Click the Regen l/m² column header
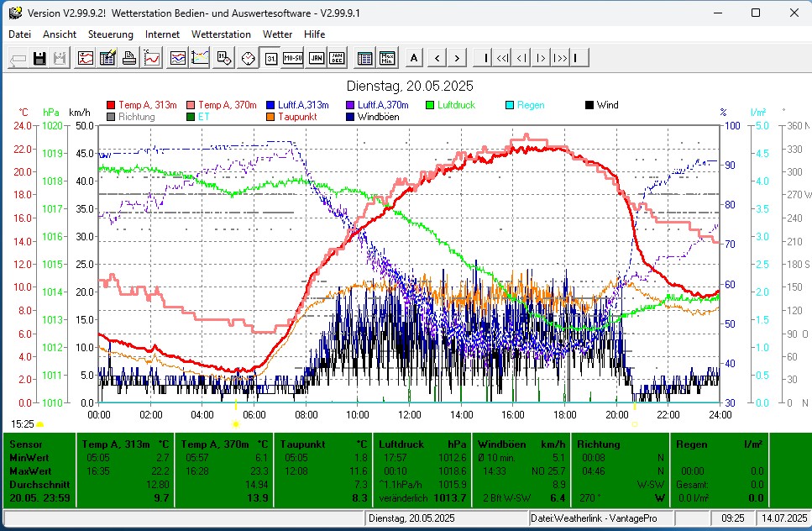The height and width of the screenshot is (531, 812). coord(719,444)
